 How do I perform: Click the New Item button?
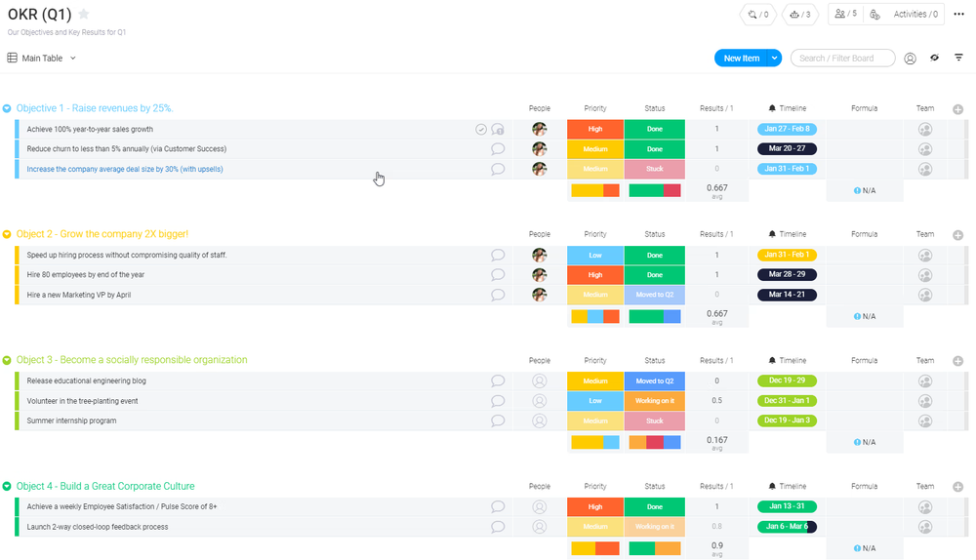pos(741,59)
